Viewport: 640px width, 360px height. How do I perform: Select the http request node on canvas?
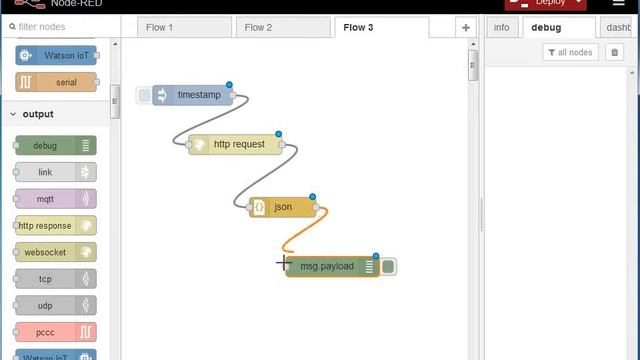point(235,144)
